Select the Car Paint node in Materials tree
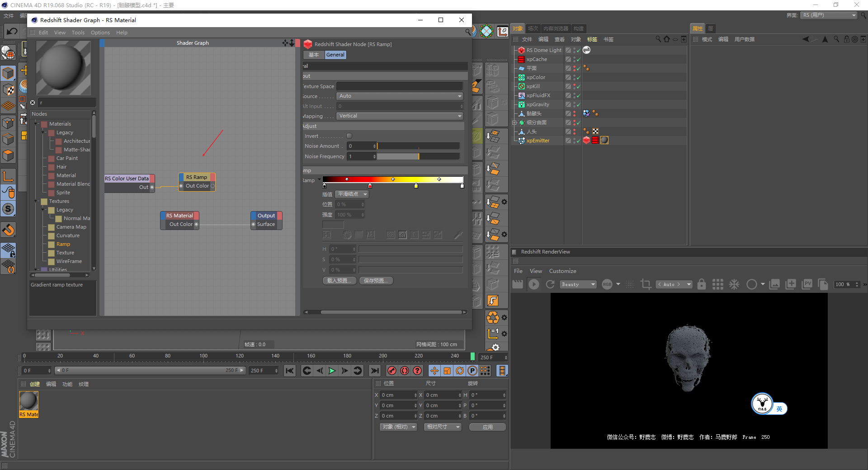868x470 pixels. tap(67, 158)
